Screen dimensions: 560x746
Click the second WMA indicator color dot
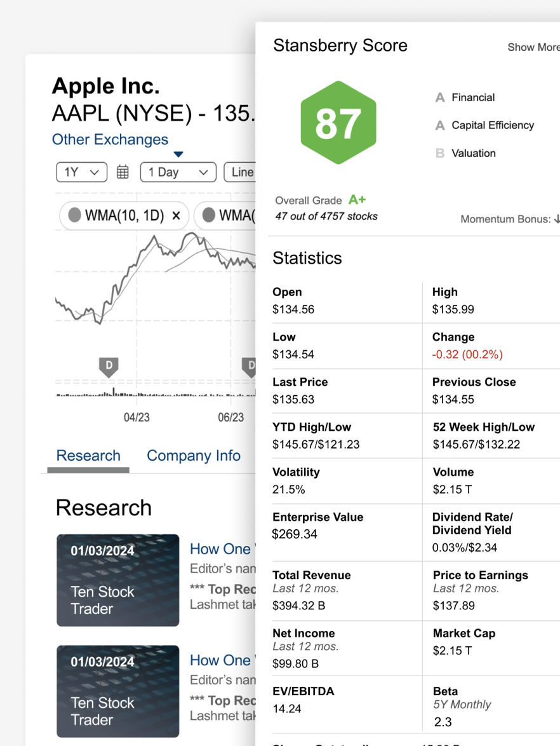209,215
